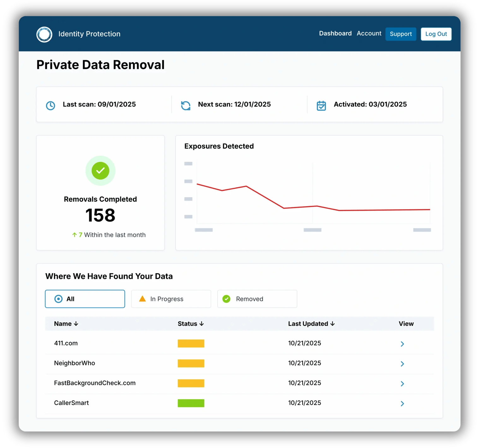The height and width of the screenshot is (448, 482).
Task: Sort the table by Status
Action: tap(191, 324)
